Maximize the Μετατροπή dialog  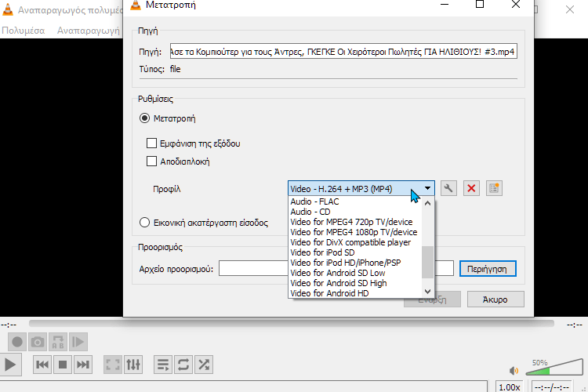[480, 5]
